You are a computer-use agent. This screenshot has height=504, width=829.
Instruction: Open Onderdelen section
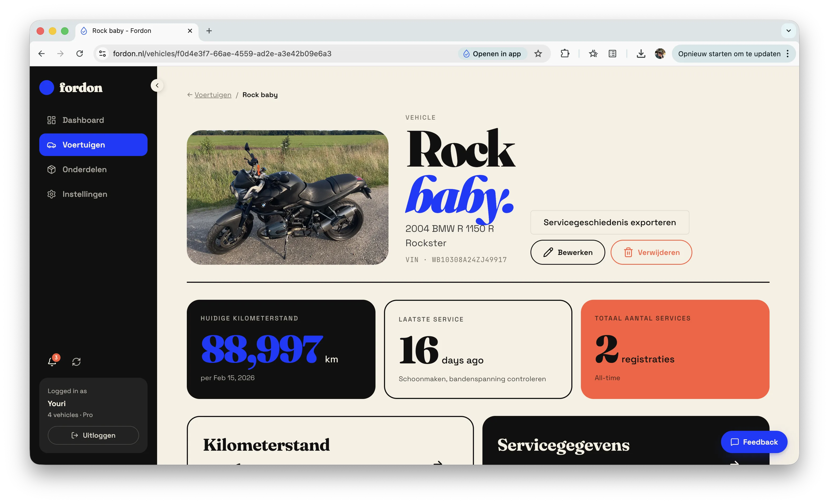93,170
